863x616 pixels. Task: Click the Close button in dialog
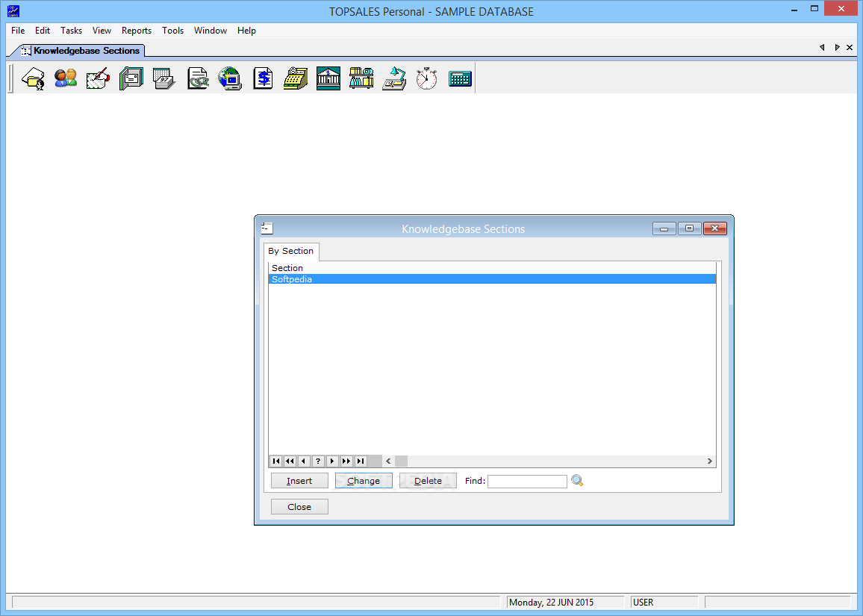click(299, 506)
